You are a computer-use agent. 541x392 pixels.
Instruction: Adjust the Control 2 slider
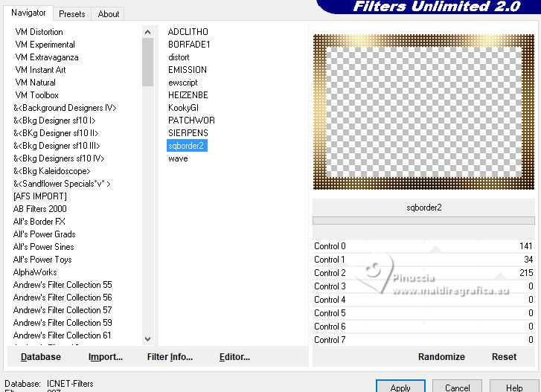[x=423, y=273]
